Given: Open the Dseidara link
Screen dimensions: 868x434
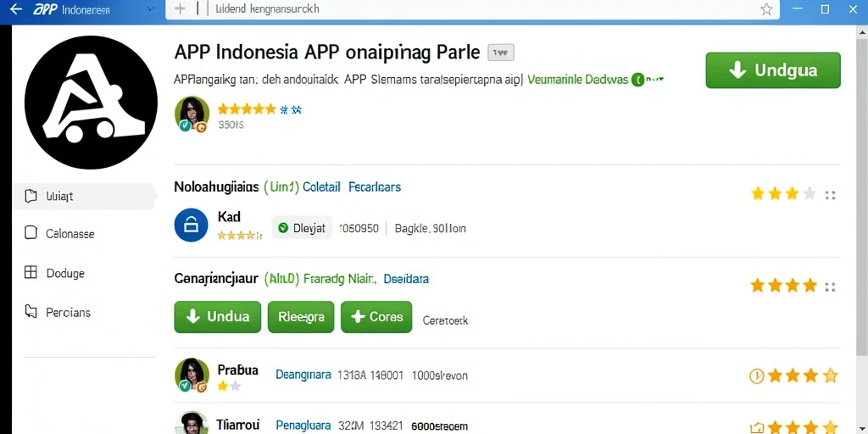Looking at the screenshot, I should (x=406, y=279).
